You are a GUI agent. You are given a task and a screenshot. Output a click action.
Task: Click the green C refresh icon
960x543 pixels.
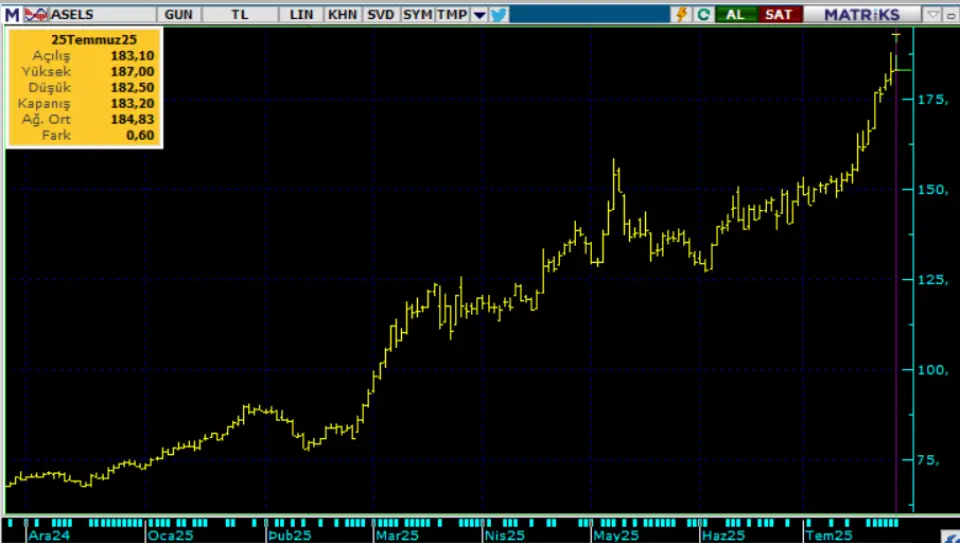703,15
